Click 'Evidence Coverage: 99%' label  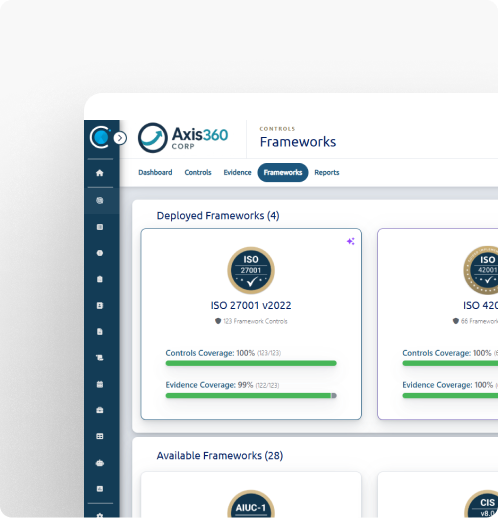point(209,385)
